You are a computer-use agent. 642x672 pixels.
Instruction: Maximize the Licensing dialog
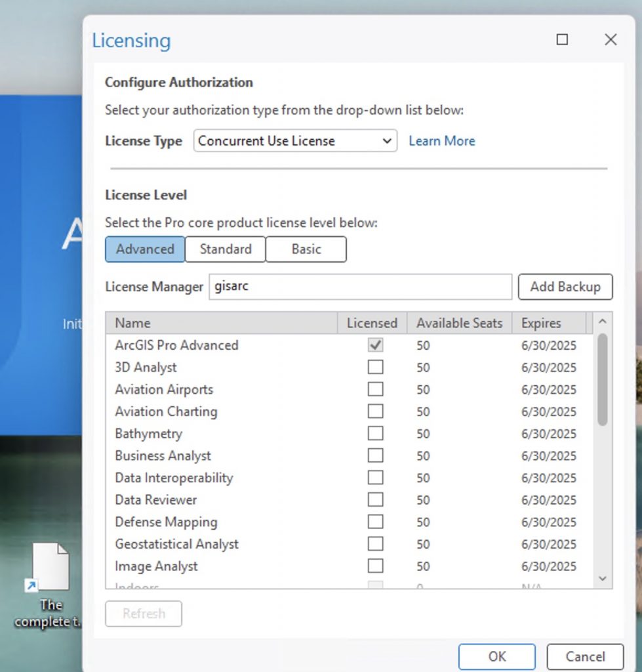(562, 39)
